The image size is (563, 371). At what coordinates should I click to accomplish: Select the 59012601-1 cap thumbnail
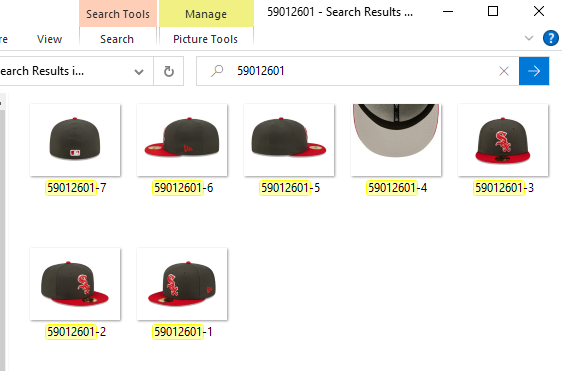182,284
